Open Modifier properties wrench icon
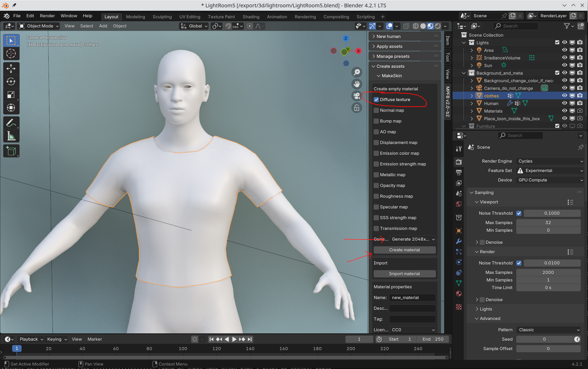Screen dimensions: 588x369 (459, 241)
